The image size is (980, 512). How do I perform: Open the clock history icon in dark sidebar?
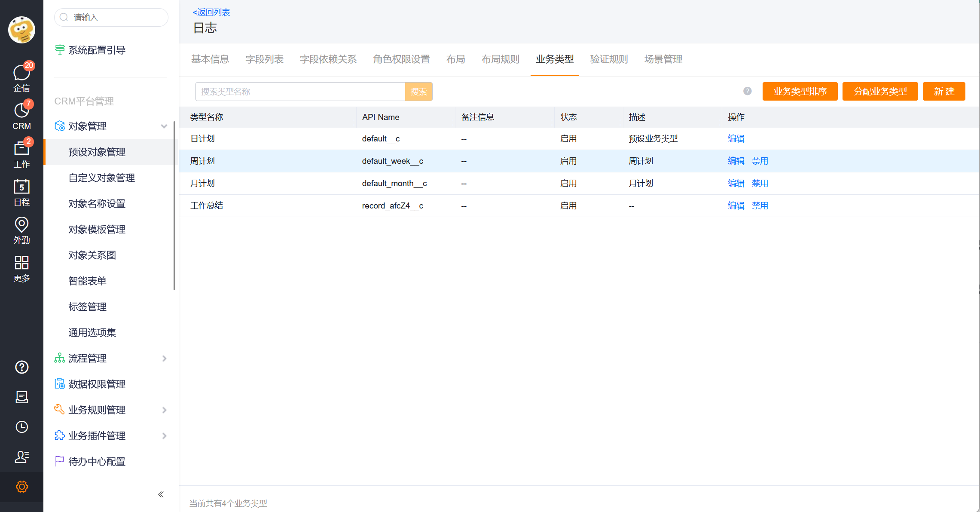pos(21,427)
